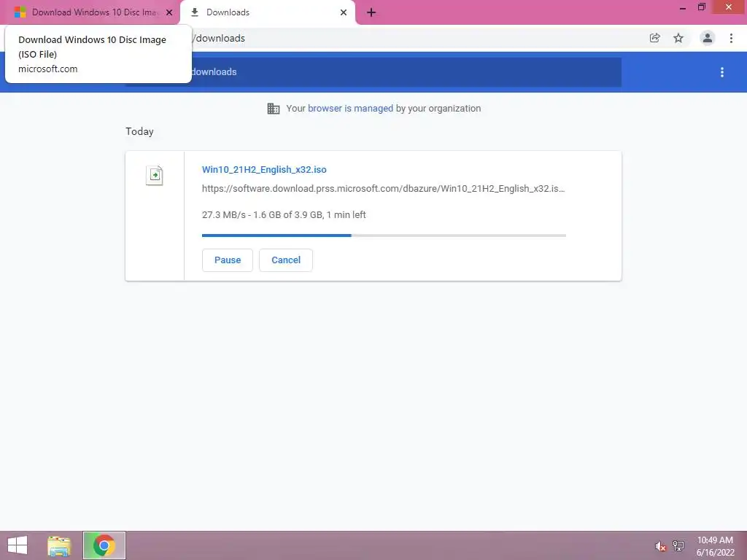The image size is (747, 560).
Task: Open File Explorer from the taskbar
Action: click(59, 545)
